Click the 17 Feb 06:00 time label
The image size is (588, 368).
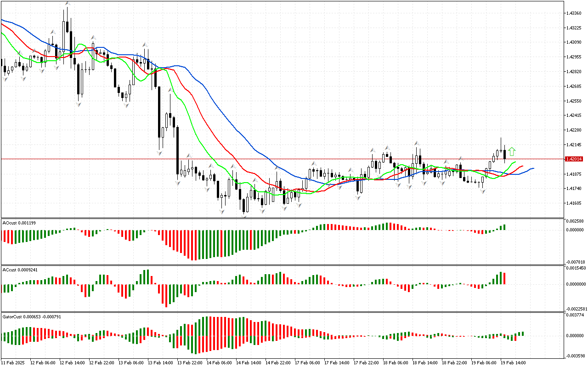click(x=308, y=363)
